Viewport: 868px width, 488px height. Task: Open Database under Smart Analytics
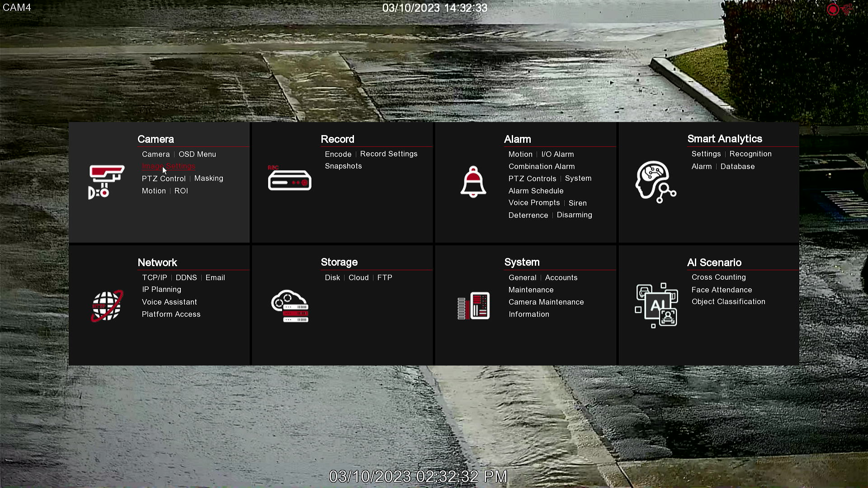click(737, 166)
